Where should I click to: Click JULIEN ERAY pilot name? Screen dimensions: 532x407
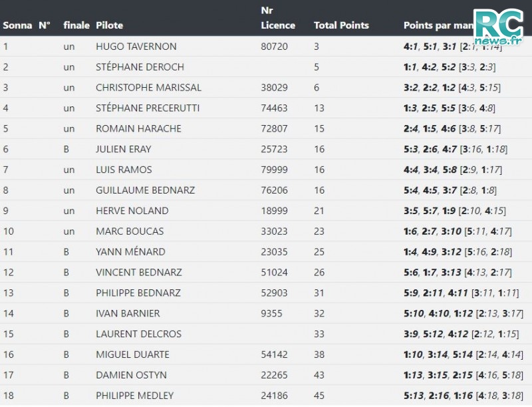pyautogui.click(x=124, y=149)
